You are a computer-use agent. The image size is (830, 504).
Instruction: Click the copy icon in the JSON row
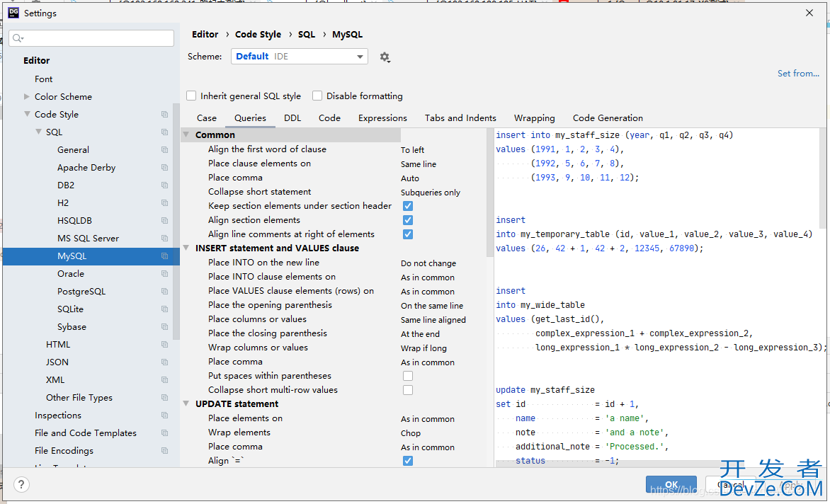(x=164, y=362)
